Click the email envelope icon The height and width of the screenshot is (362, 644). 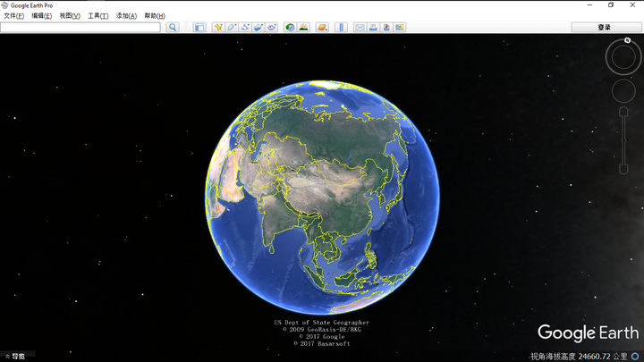click(360, 27)
